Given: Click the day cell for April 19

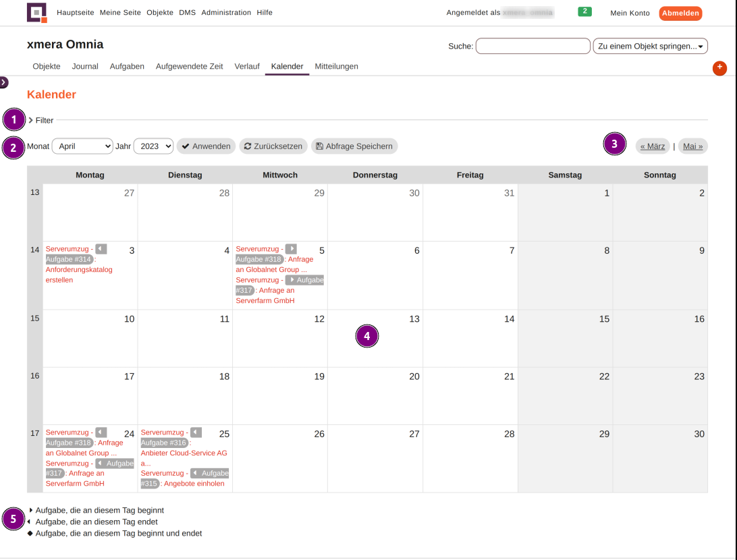Looking at the screenshot, I should pos(280,396).
